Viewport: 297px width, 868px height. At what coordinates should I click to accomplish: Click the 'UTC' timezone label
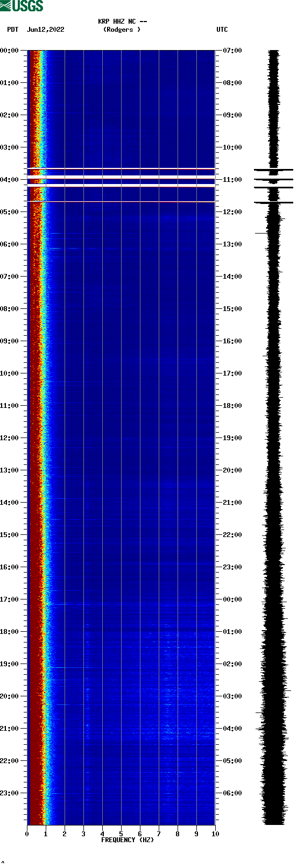(222, 30)
